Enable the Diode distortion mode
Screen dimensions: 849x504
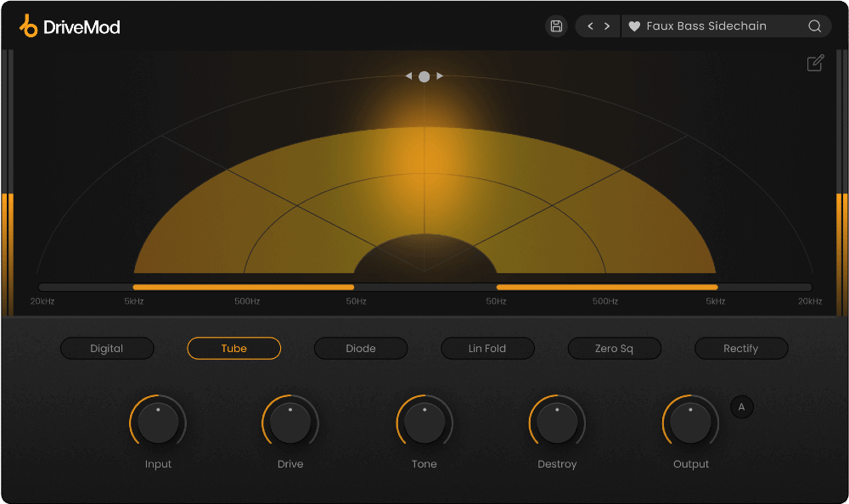pyautogui.click(x=360, y=348)
